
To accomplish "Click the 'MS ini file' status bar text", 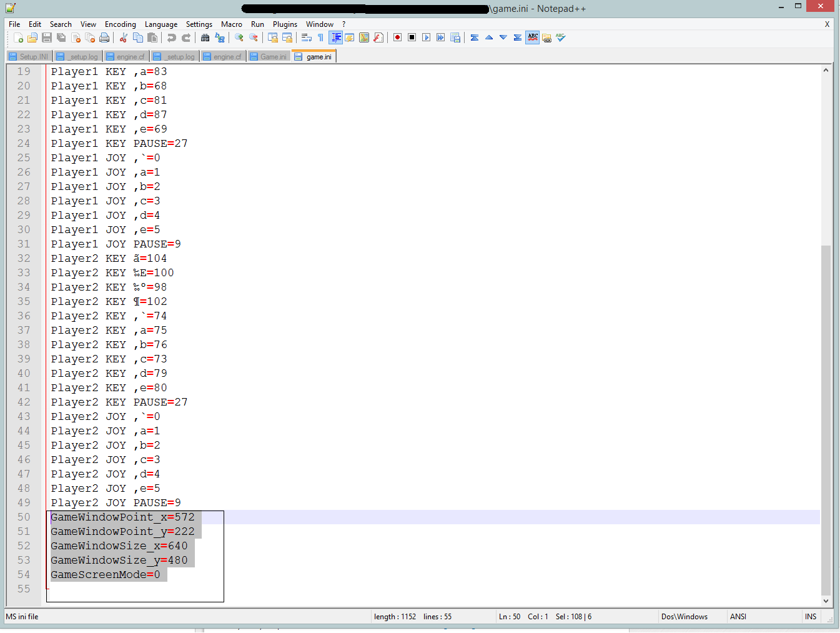I will click(22, 617).
